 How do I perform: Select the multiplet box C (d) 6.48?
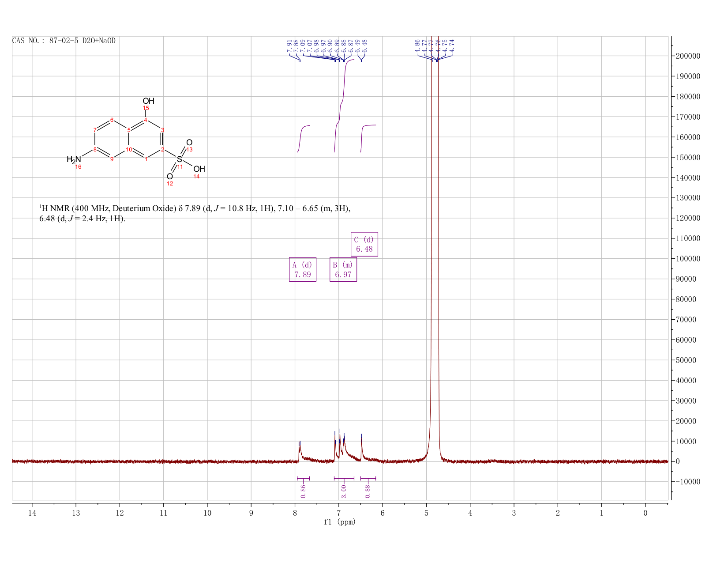[x=364, y=244]
